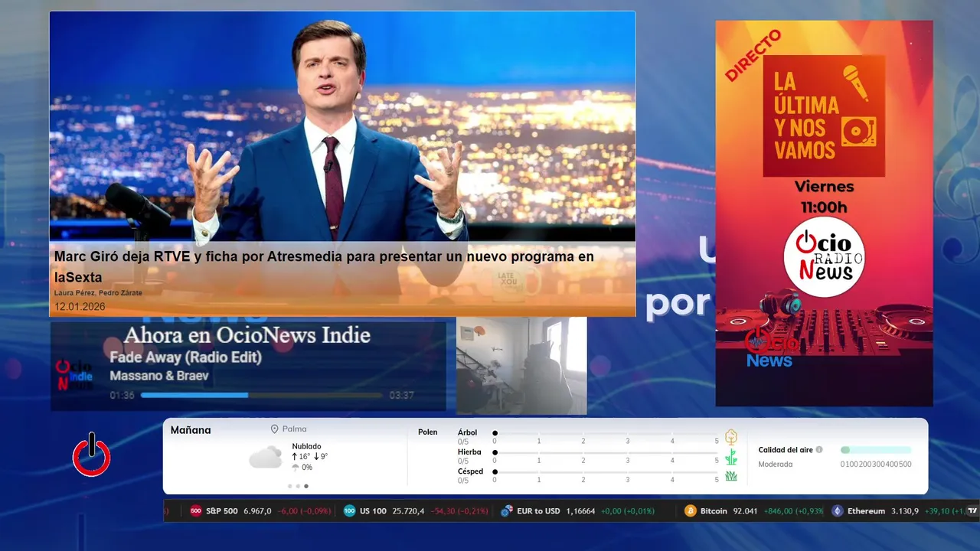Click the US 100 value 25.720,4
The image size is (980, 551).
pos(408,511)
